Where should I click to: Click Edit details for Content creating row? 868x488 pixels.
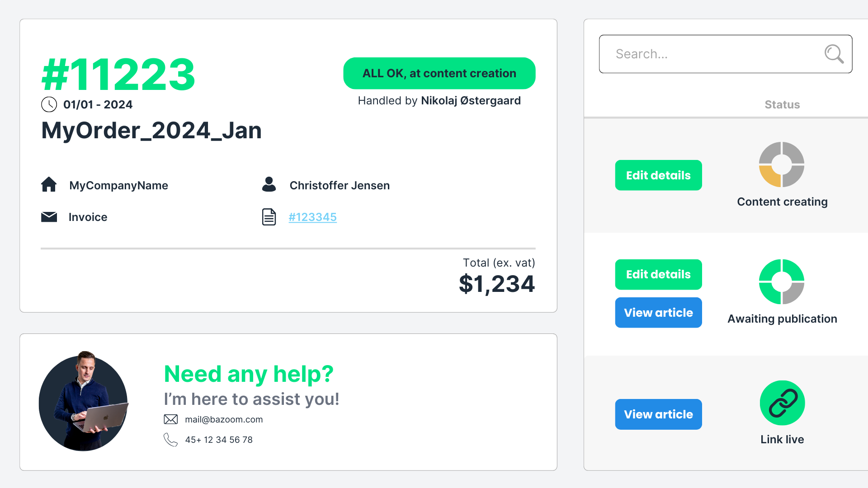click(659, 175)
